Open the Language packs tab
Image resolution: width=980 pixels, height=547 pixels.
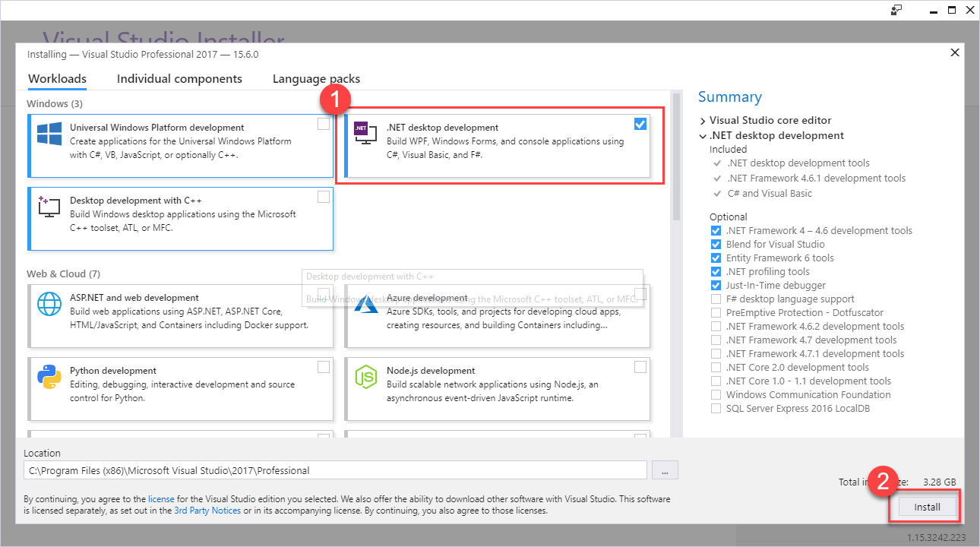316,78
